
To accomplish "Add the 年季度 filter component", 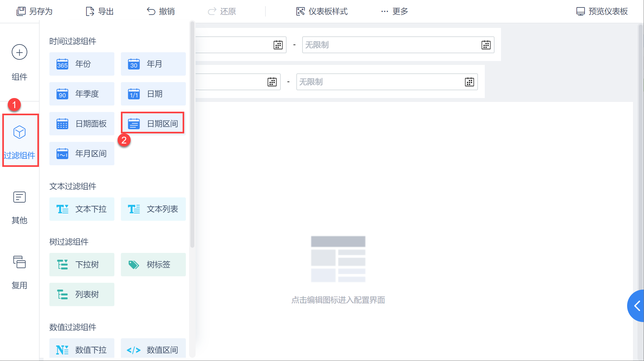I will 82,94.
